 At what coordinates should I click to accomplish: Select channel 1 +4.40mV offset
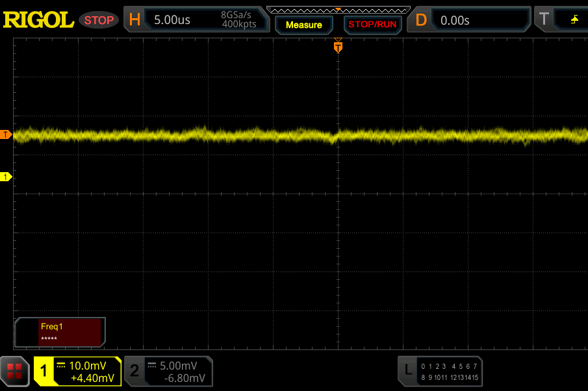93,378
